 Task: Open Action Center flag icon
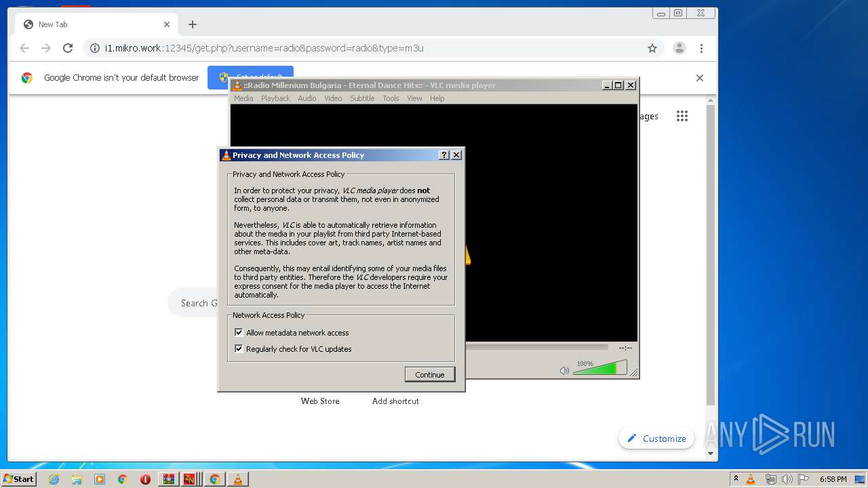pyautogui.click(x=804, y=479)
